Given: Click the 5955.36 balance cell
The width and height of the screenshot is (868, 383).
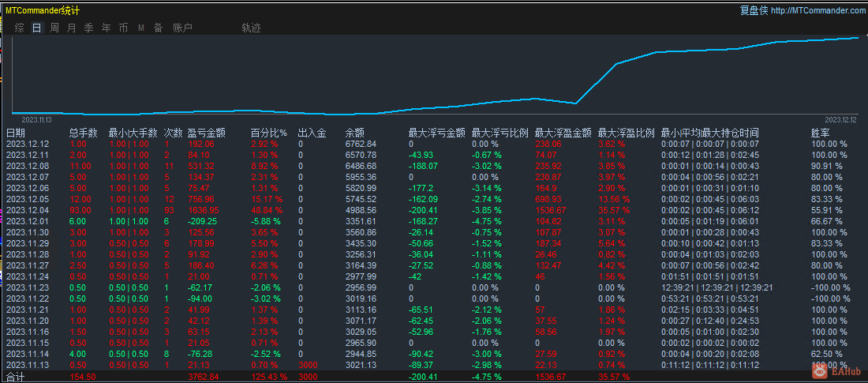Looking at the screenshot, I should click(x=361, y=177).
